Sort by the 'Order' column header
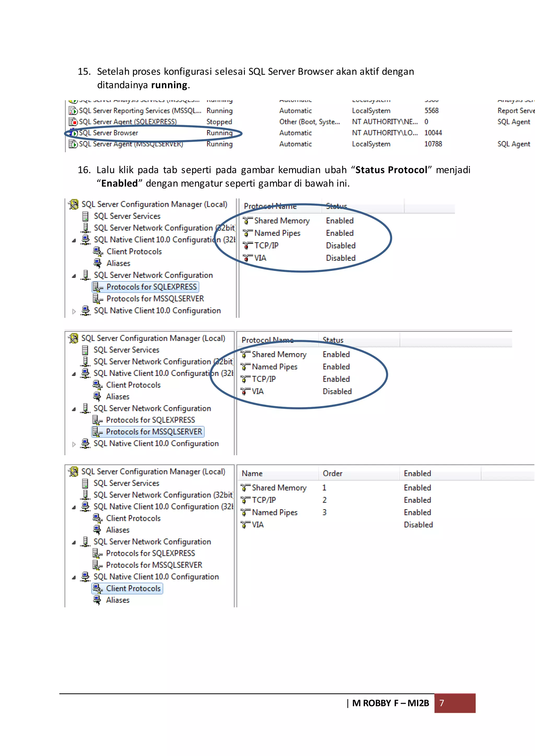The image size is (535, 756). [x=332, y=474]
